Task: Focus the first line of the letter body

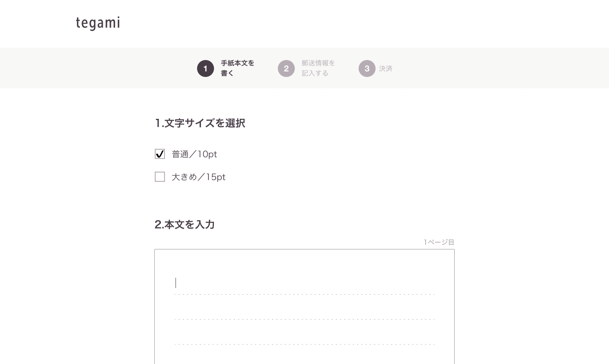Action: [304, 283]
